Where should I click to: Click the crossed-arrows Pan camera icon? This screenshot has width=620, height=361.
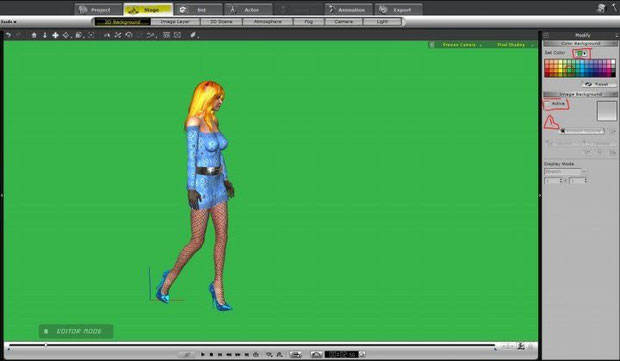point(118,35)
